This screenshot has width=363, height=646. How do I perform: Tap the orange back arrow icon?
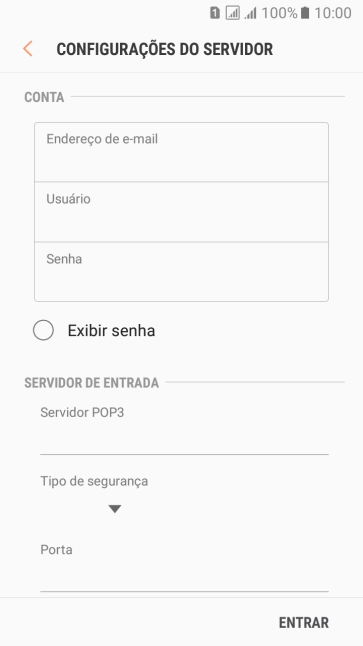[28, 49]
